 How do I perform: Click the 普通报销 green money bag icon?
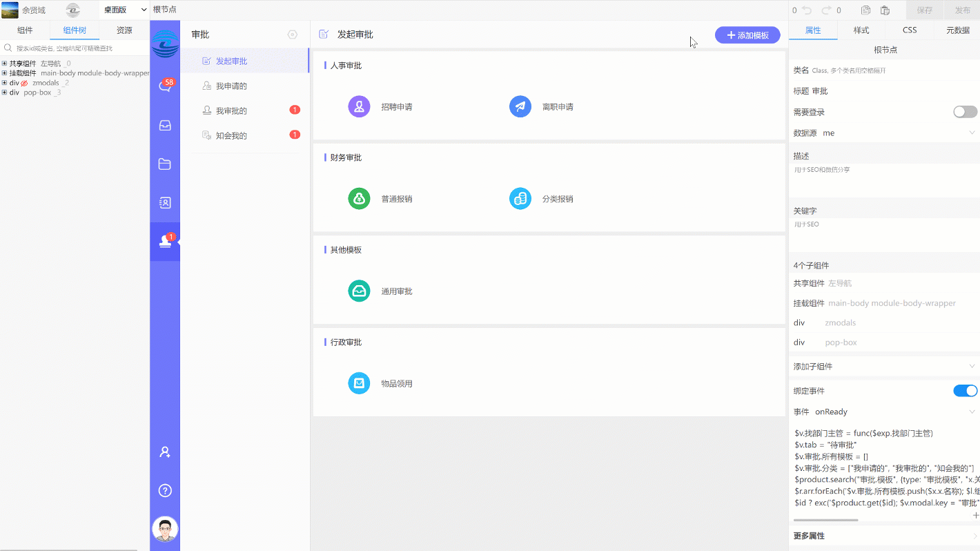coord(360,199)
